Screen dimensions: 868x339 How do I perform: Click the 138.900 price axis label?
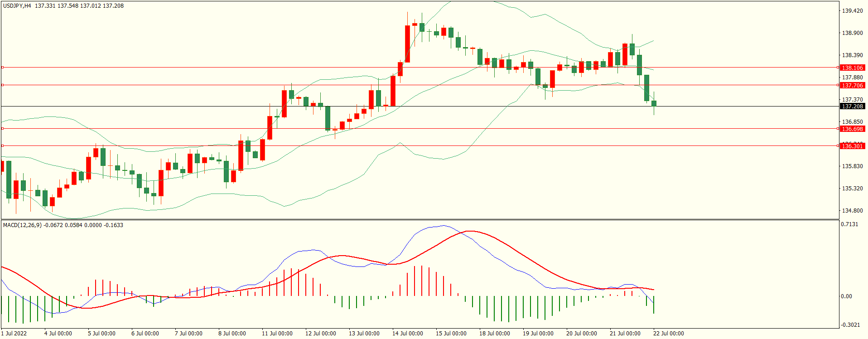pos(852,33)
